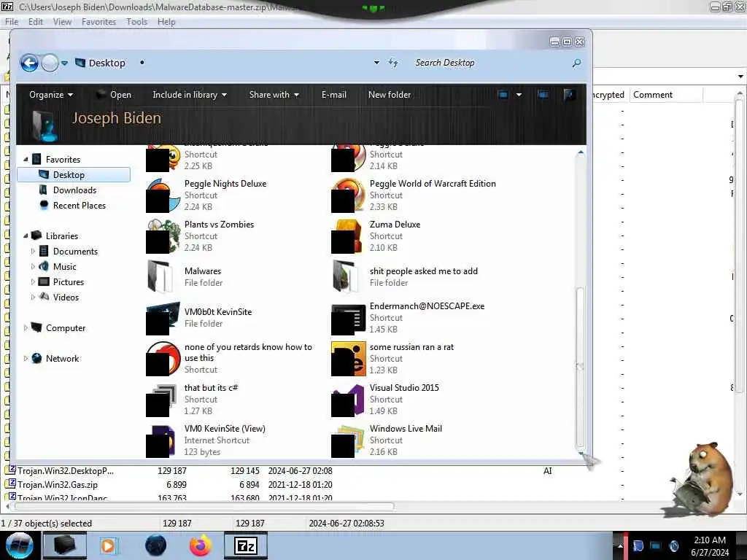This screenshot has width=747, height=560.
Task: Click the file list vertical scrollbar
Action: pos(580,367)
